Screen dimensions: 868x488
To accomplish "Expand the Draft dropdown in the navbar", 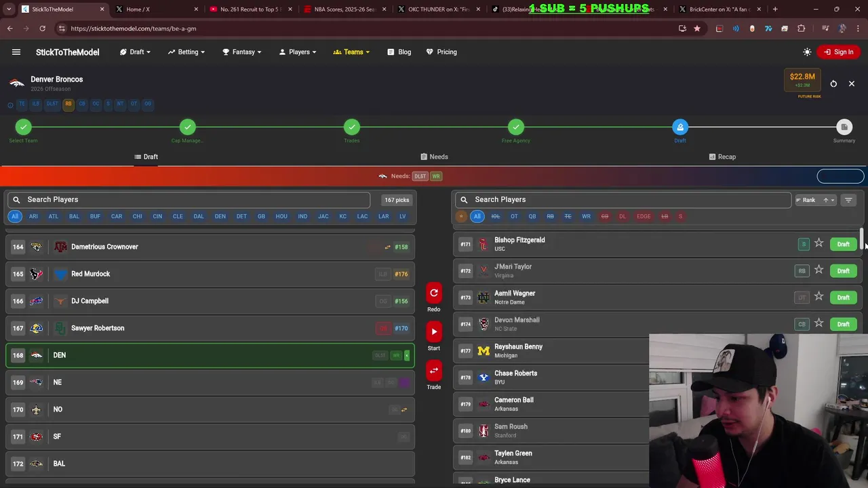I will (136, 52).
